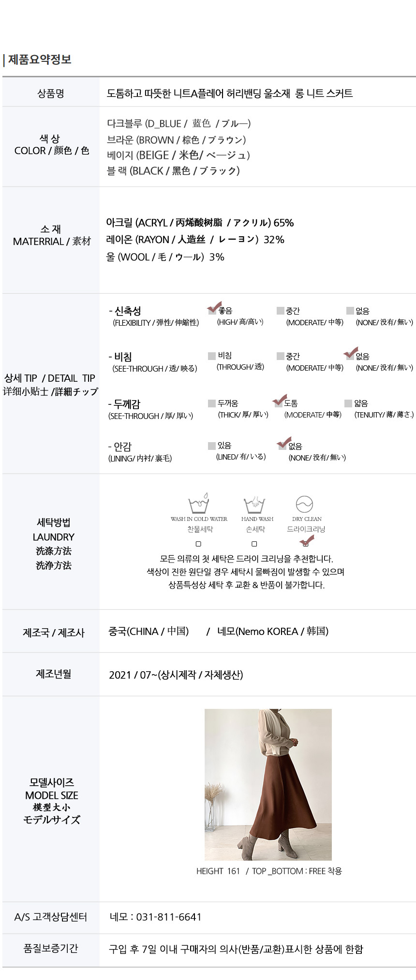Screen dimensions: 416x980
Task: Click the 제품요약정보 section heading
Action: [x=40, y=59]
